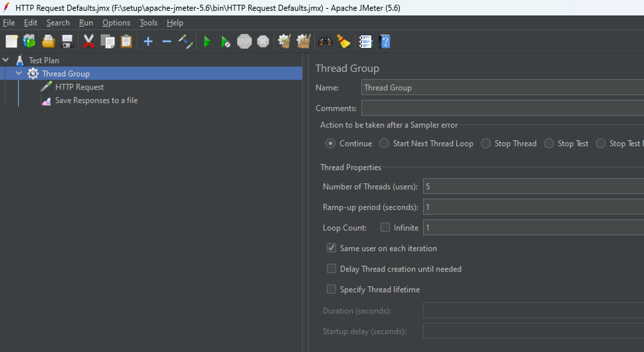Click the Save floppy disk icon
This screenshot has height=352, width=644.
pyautogui.click(x=67, y=42)
